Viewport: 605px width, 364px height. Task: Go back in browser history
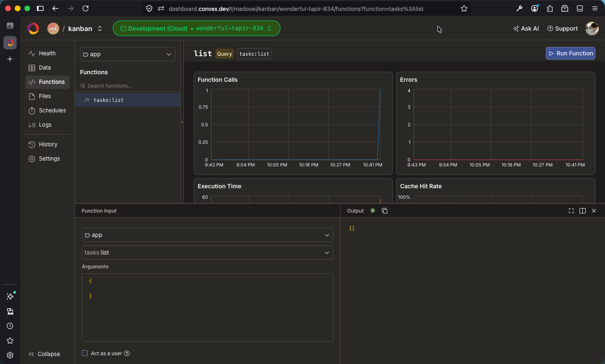point(55,8)
